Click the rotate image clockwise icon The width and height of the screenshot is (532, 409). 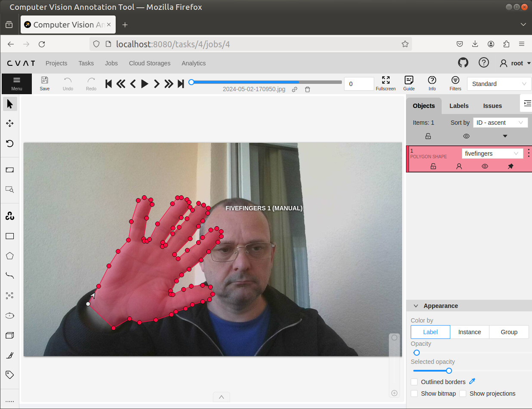pyautogui.click(x=9, y=143)
